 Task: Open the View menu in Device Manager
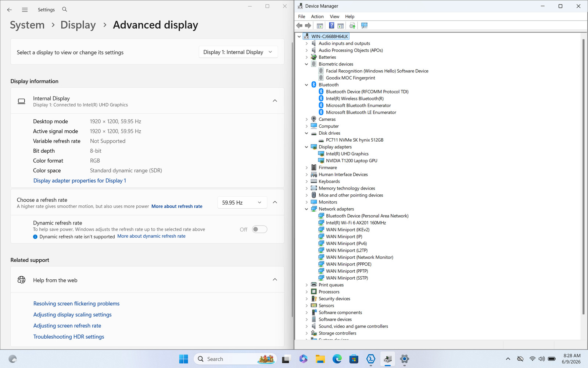point(334,17)
